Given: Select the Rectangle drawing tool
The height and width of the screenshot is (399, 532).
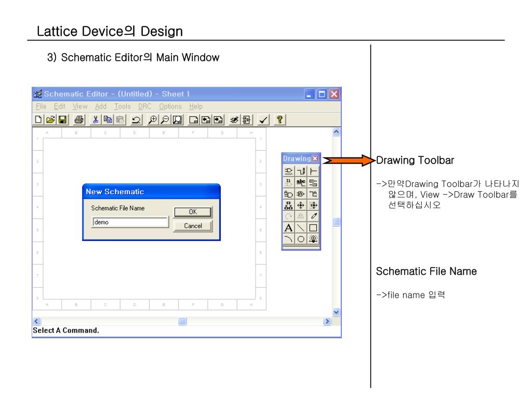Looking at the screenshot, I should click(x=313, y=228).
